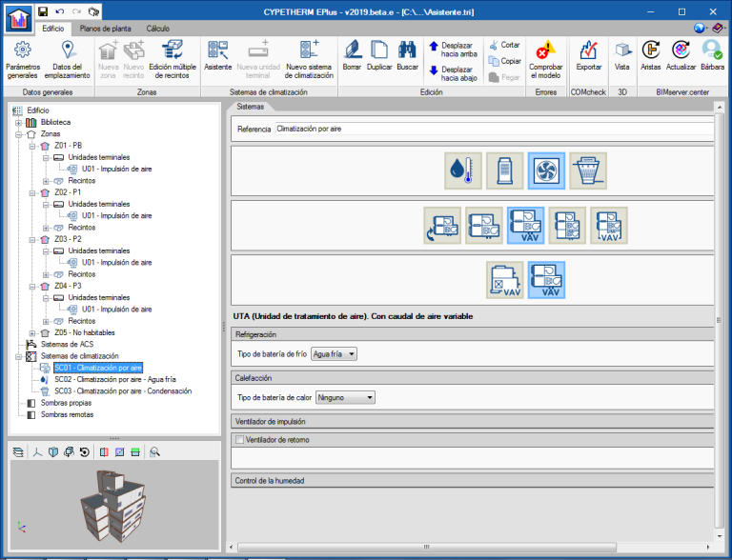Switch to the Planos de planta tab
The height and width of the screenshot is (560, 732).
coord(105,29)
